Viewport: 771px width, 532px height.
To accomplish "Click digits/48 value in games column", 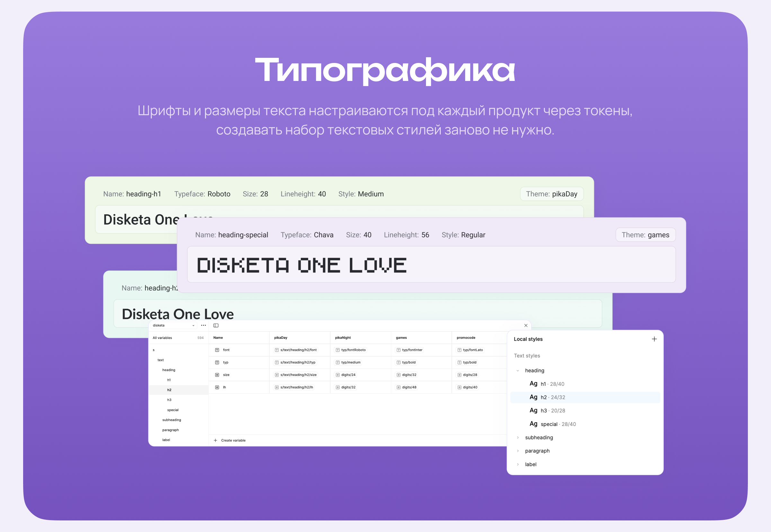I will [406, 387].
